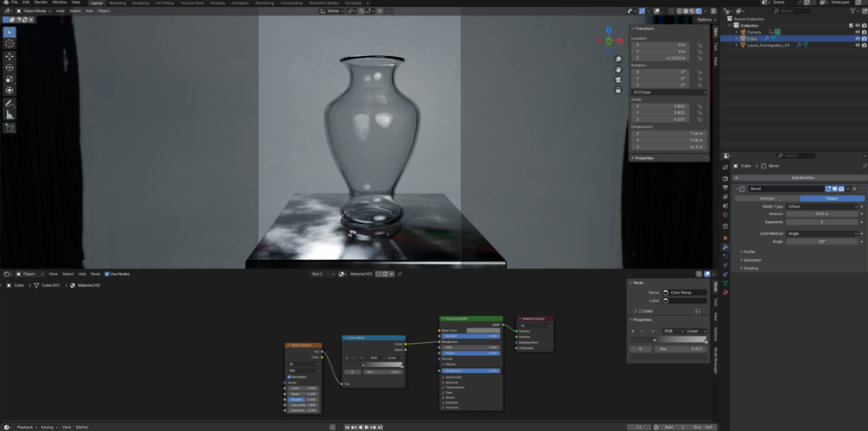Image resolution: width=868 pixels, height=431 pixels.
Task: Click the viewport pan hand icon
Action: pos(618,69)
